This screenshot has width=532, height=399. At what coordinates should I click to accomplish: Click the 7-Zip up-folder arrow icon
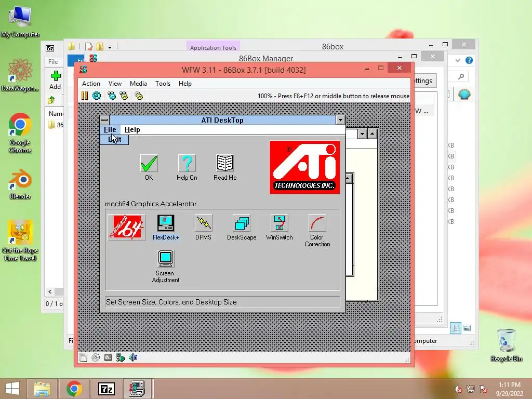click(x=51, y=100)
